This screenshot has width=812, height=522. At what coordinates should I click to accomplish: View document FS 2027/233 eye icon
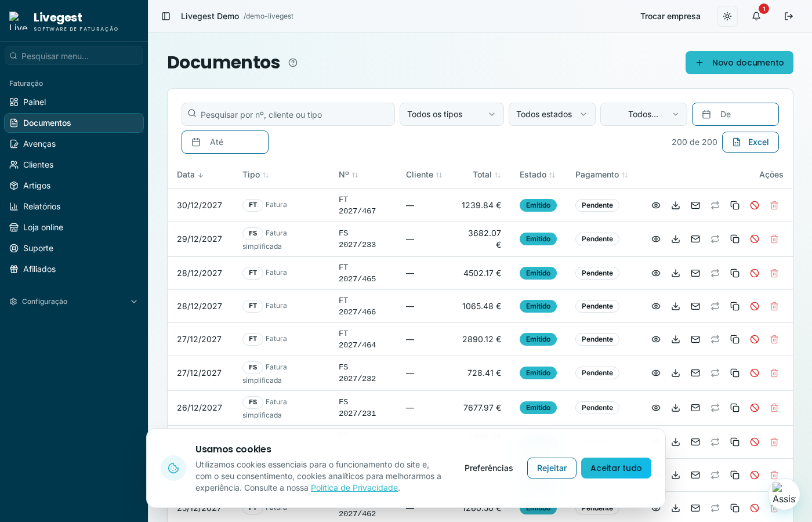click(656, 239)
